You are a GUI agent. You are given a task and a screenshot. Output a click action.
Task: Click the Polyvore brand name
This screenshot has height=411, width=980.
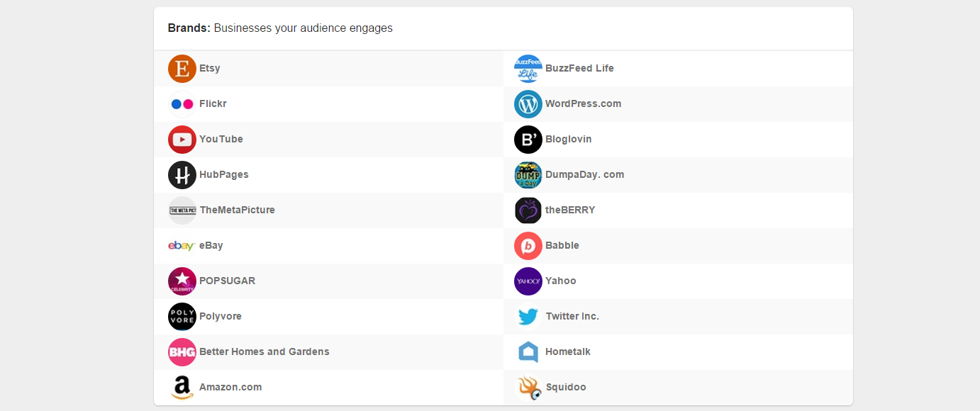coord(220,317)
